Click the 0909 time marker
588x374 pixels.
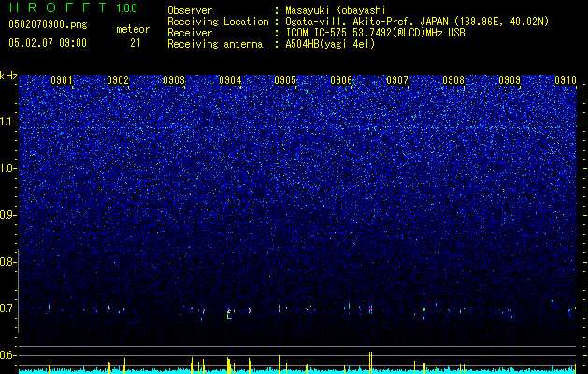click(x=509, y=80)
